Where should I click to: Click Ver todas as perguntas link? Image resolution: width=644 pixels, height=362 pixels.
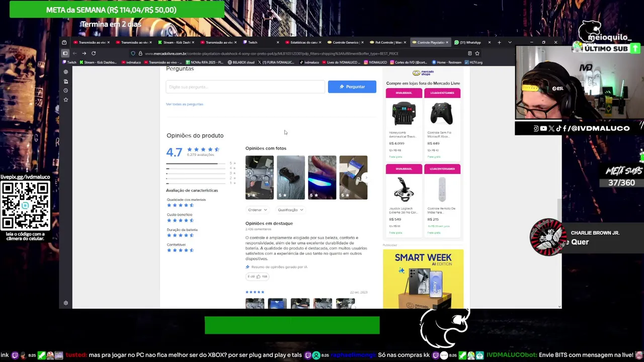coord(185,104)
